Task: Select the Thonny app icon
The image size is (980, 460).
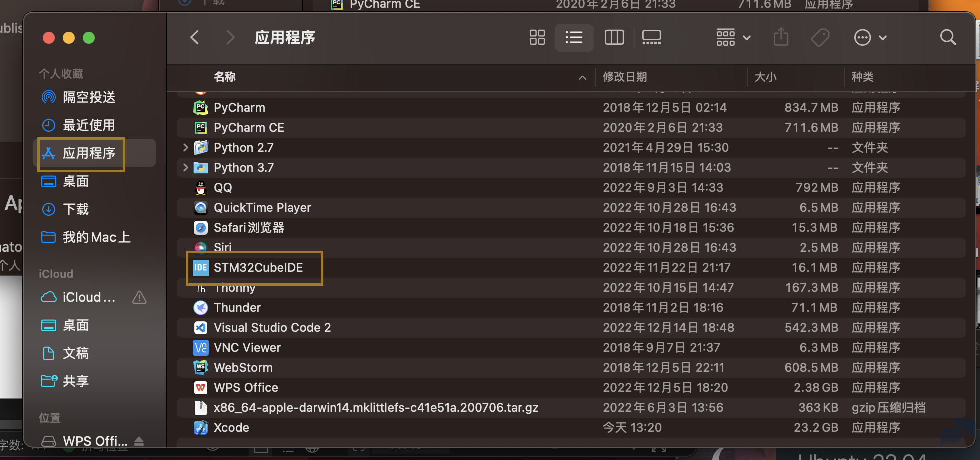Action: (201, 288)
